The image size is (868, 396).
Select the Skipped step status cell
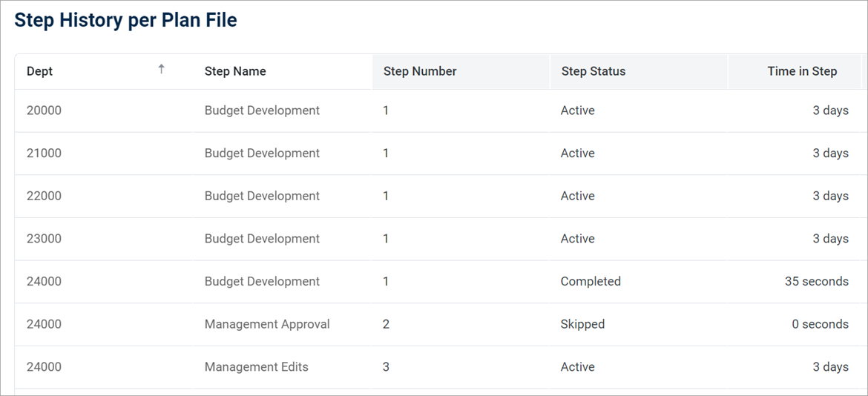point(582,324)
